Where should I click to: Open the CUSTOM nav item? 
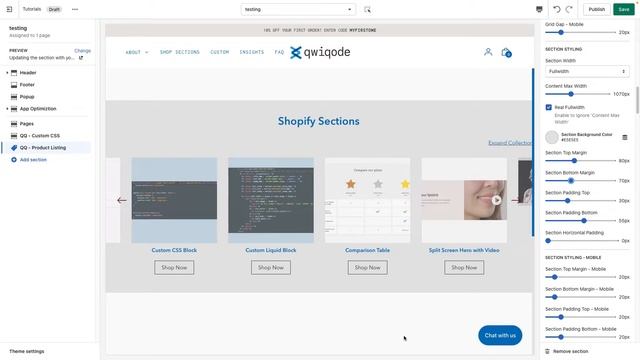(x=220, y=52)
